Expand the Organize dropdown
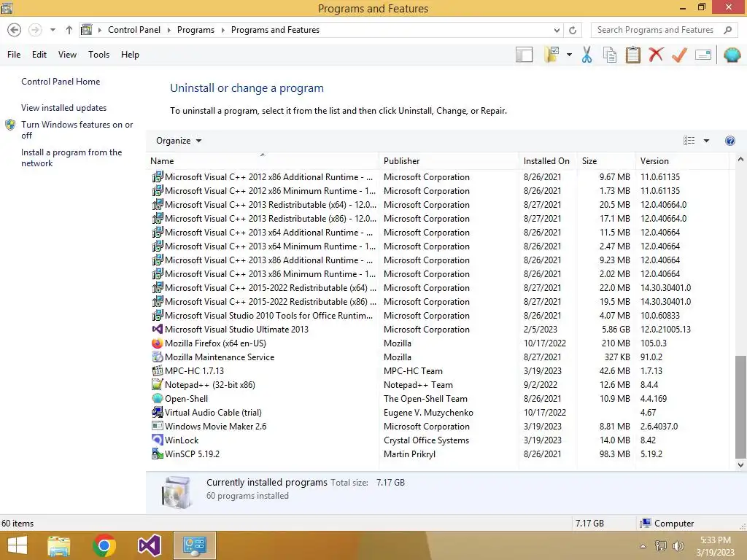Screen dimensions: 747x560 179,141
